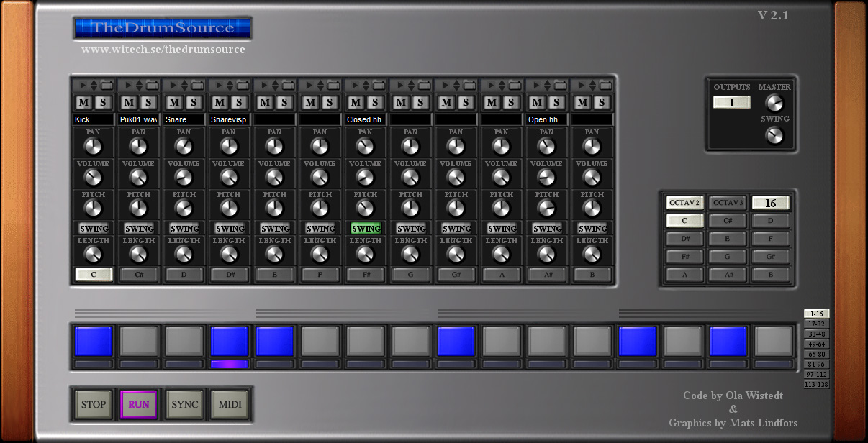This screenshot has height=443, width=868.
Task: Activate the second step pad in the sequencer
Action: click(x=139, y=341)
